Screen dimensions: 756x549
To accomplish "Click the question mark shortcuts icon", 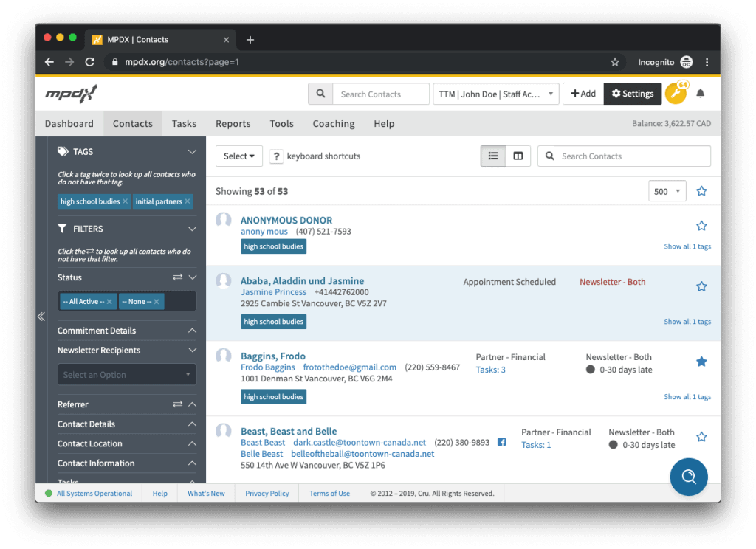I will point(276,156).
